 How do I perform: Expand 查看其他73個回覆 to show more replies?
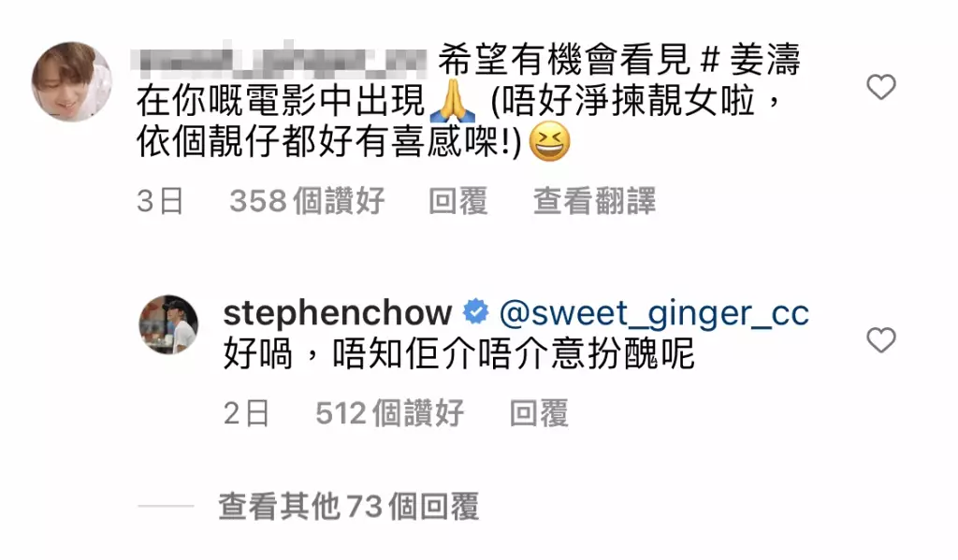coord(349,507)
